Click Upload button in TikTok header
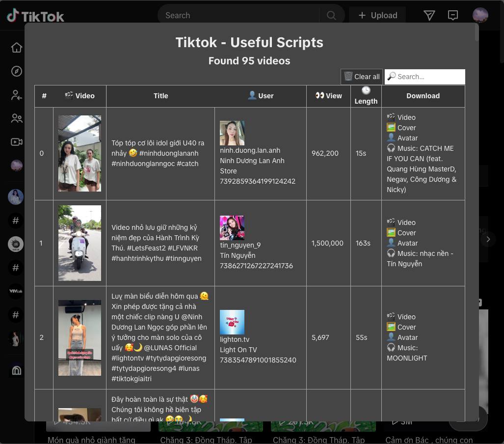Viewport: 504px width, 444px height. pos(378,15)
